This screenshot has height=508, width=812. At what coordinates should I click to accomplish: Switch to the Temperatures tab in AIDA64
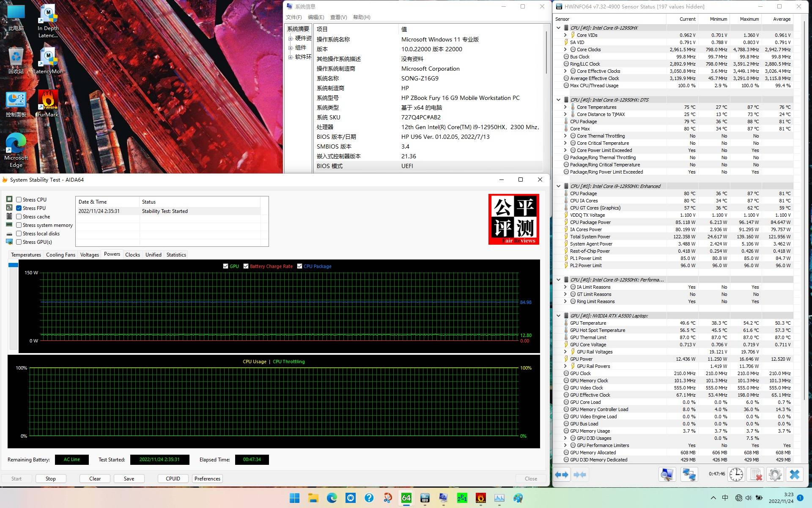[26, 254]
